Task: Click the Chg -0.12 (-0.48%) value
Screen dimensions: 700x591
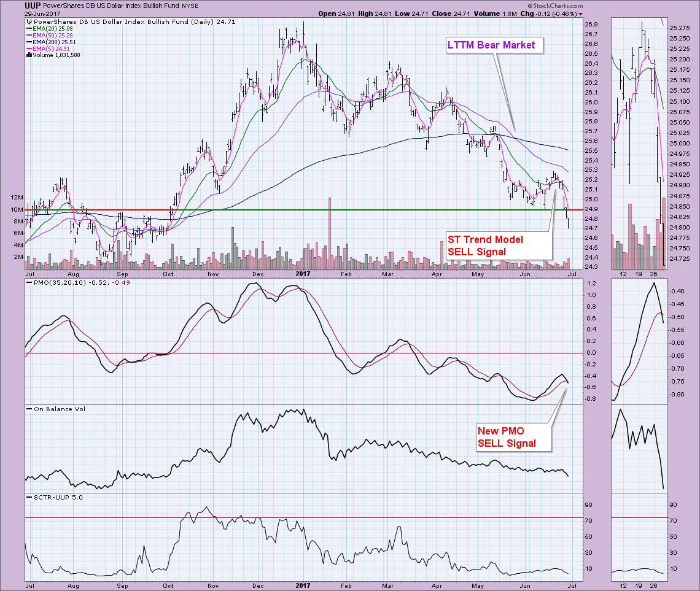Action: (548, 14)
